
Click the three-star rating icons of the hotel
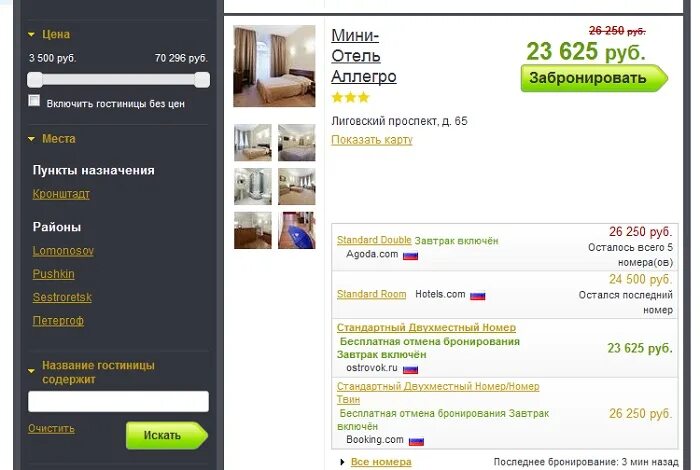[x=351, y=97]
